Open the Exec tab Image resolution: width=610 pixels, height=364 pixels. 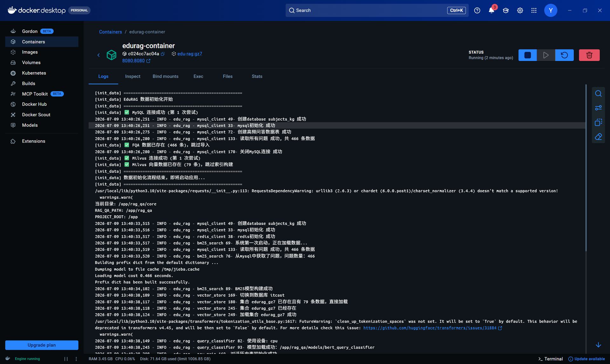click(198, 77)
